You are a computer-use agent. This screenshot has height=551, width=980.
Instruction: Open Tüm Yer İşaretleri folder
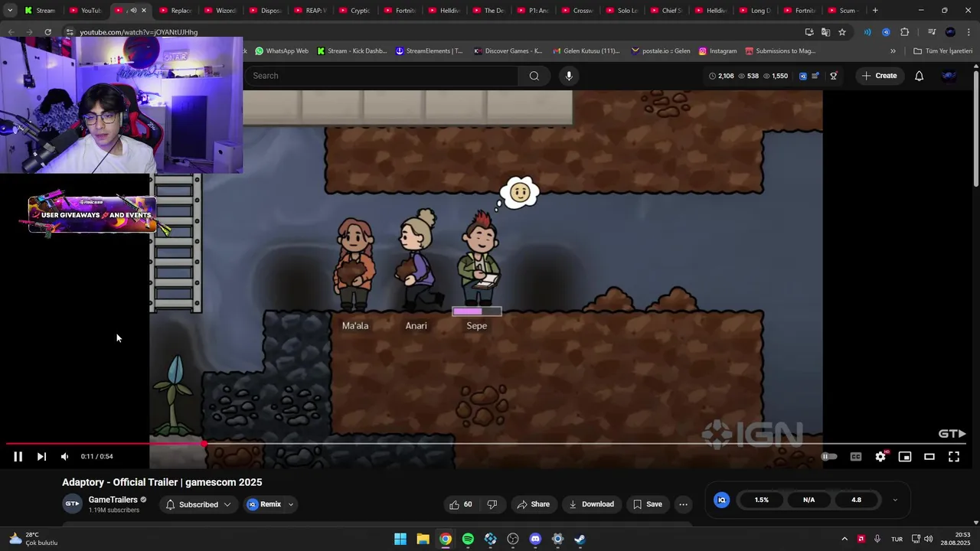point(942,51)
